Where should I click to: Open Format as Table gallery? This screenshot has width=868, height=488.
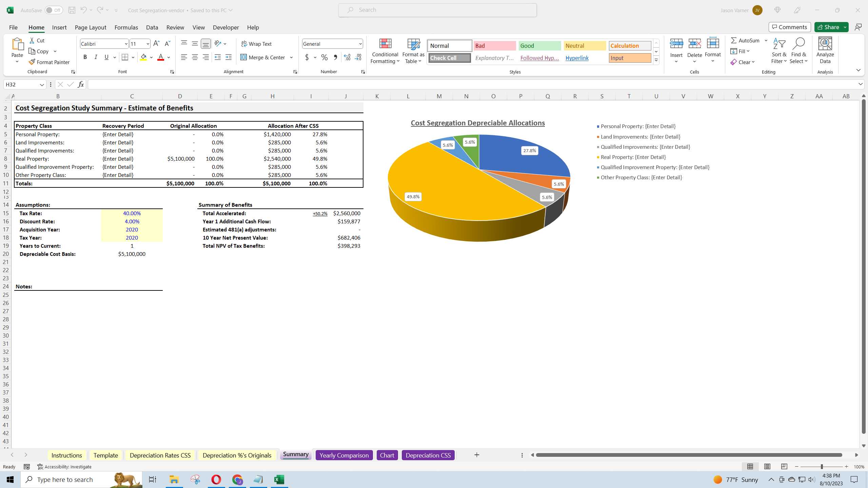coord(413,51)
